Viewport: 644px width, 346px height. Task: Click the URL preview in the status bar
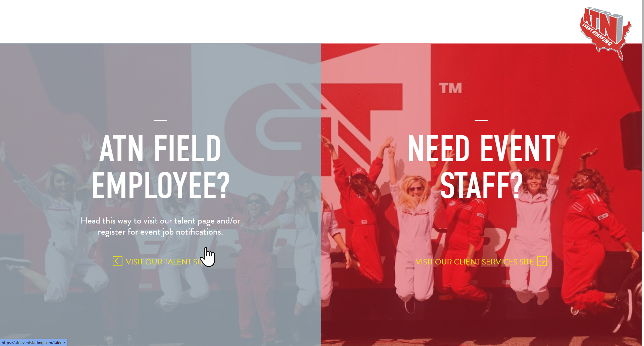[34, 343]
